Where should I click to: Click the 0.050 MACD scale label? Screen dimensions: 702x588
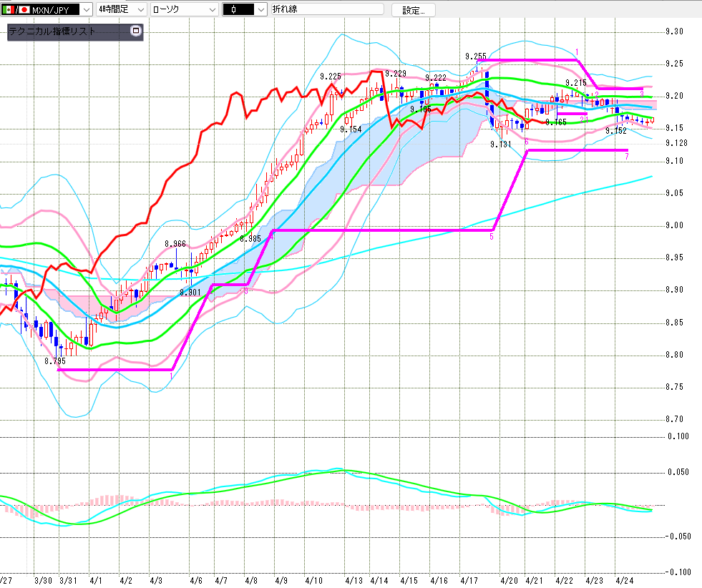click(676, 472)
